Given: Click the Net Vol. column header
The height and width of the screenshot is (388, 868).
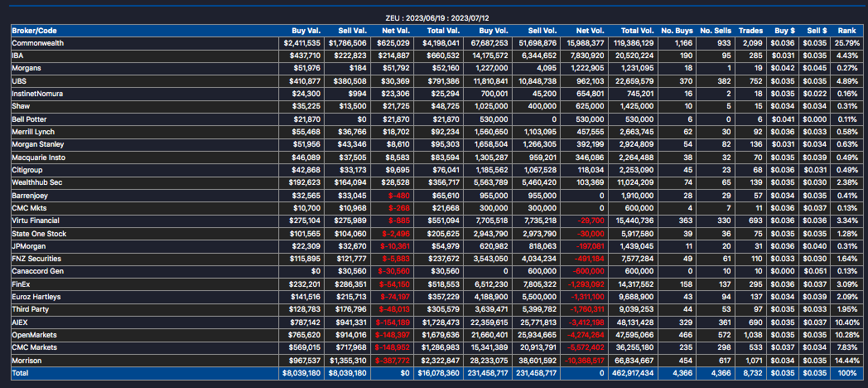Looking at the screenshot, I should pos(591,31).
